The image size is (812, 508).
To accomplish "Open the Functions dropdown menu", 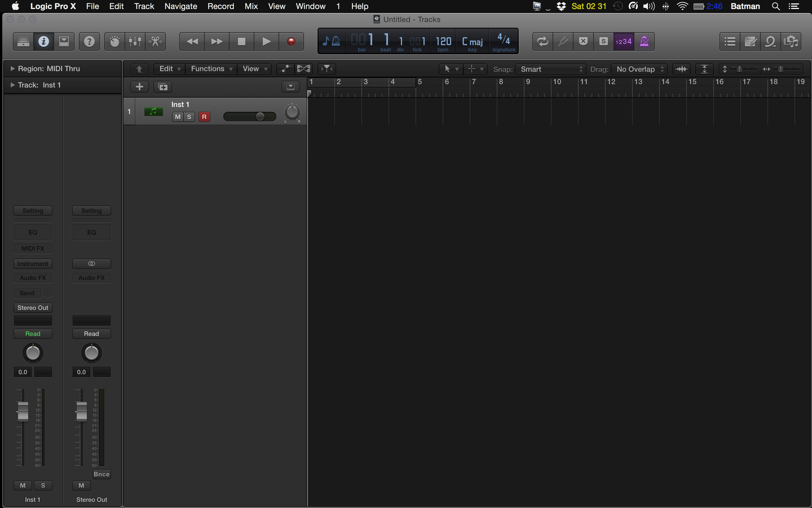I will tap(211, 69).
